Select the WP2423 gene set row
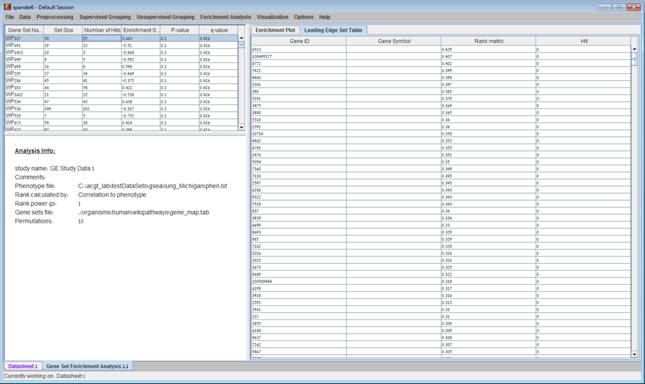 (121, 52)
